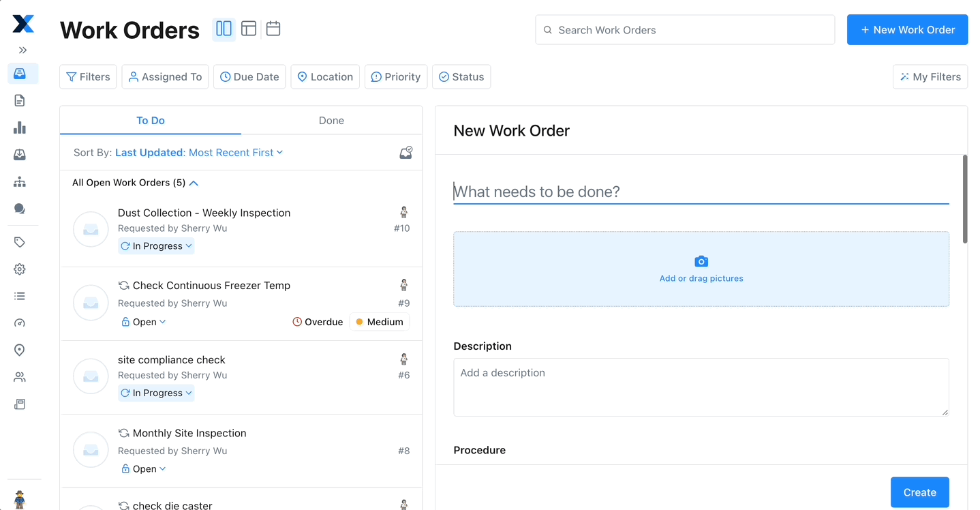Click the Create button
Viewport: 980px width, 510px height.
point(920,492)
